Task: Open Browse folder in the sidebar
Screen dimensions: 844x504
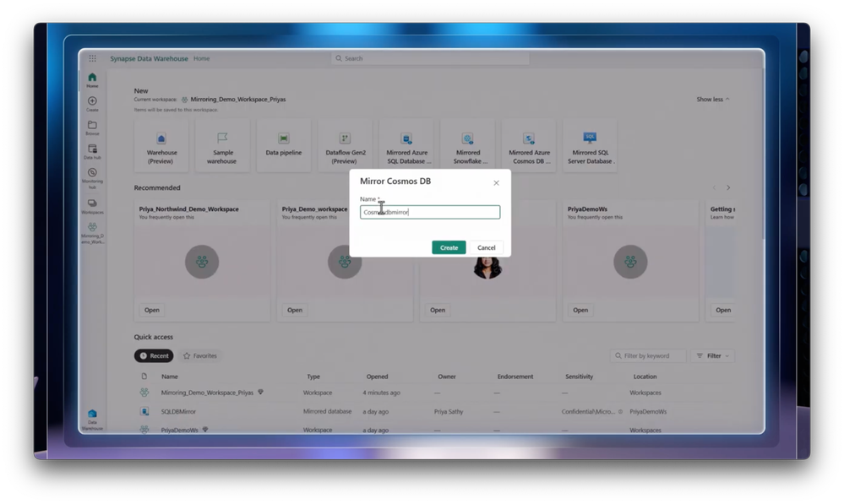Action: 93,128
